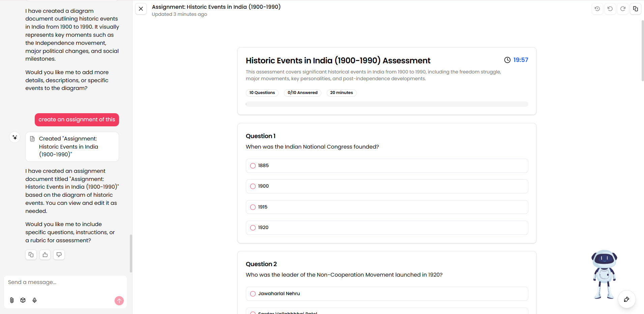This screenshot has height=314, width=644.
Task: Copy the document with the top copy icon
Action: [x=636, y=9]
